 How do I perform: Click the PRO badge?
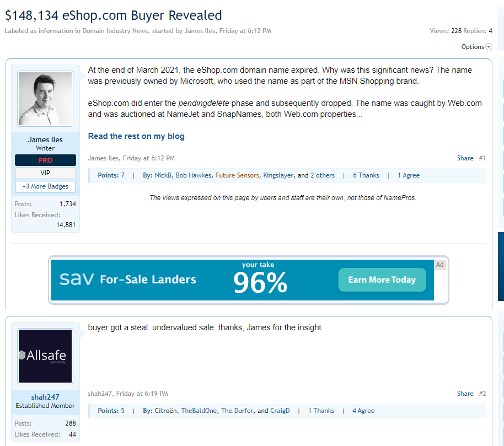[x=45, y=160]
